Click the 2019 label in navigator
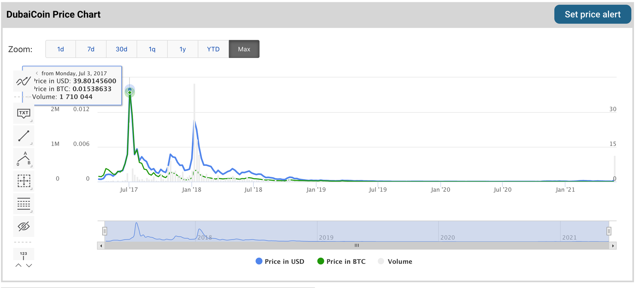This screenshot has width=644, height=288. (326, 237)
